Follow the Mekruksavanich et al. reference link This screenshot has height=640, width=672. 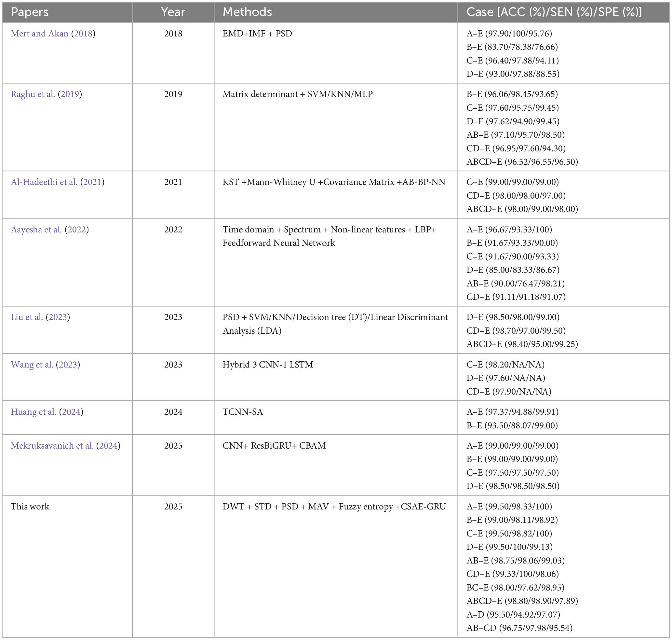click(52, 446)
